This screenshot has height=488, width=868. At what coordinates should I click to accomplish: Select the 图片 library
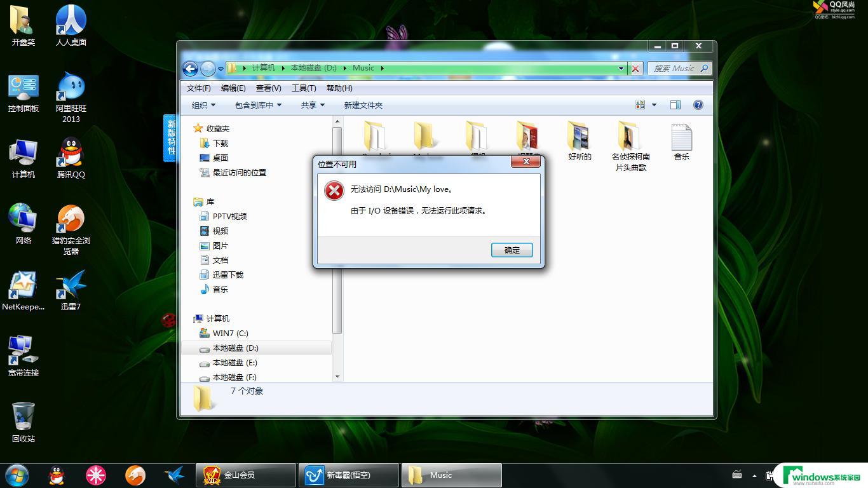[x=214, y=246]
